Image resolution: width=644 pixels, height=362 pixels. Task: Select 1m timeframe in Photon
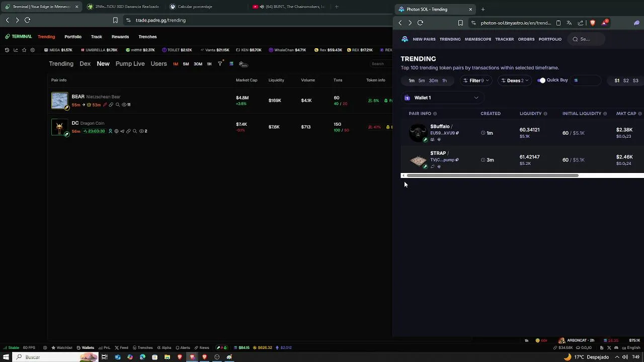click(x=412, y=80)
